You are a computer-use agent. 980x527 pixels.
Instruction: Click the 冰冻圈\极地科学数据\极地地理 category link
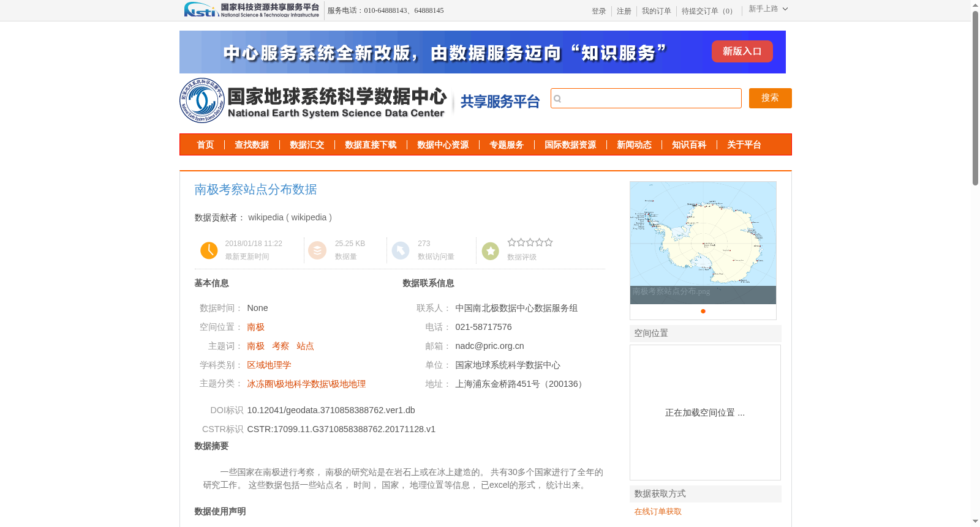pos(306,384)
